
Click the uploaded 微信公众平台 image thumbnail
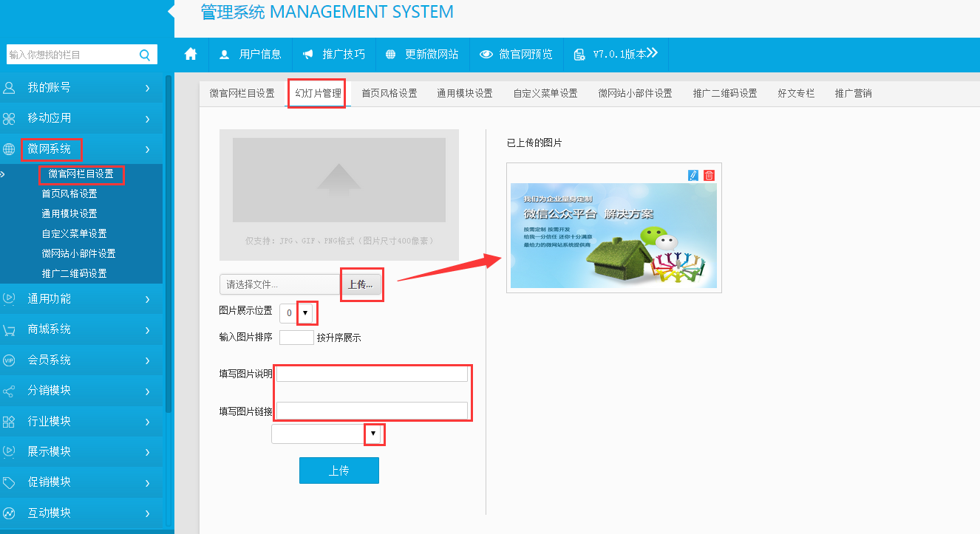613,235
